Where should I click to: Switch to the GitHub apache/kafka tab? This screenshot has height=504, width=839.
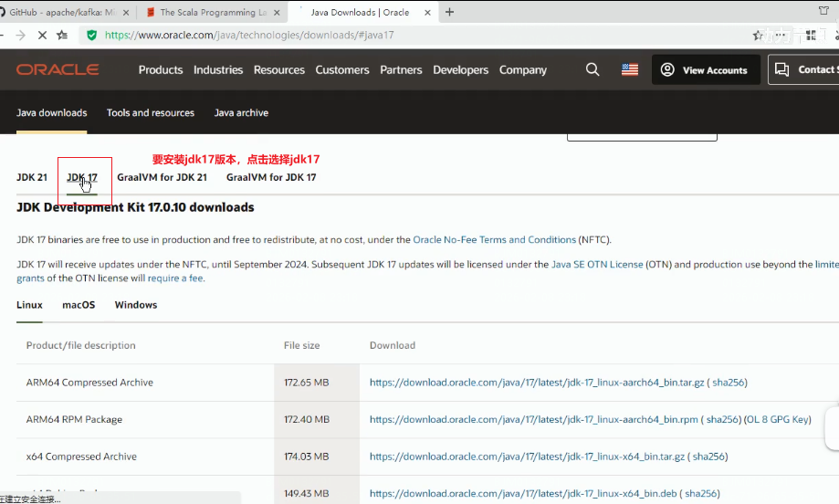[61, 12]
